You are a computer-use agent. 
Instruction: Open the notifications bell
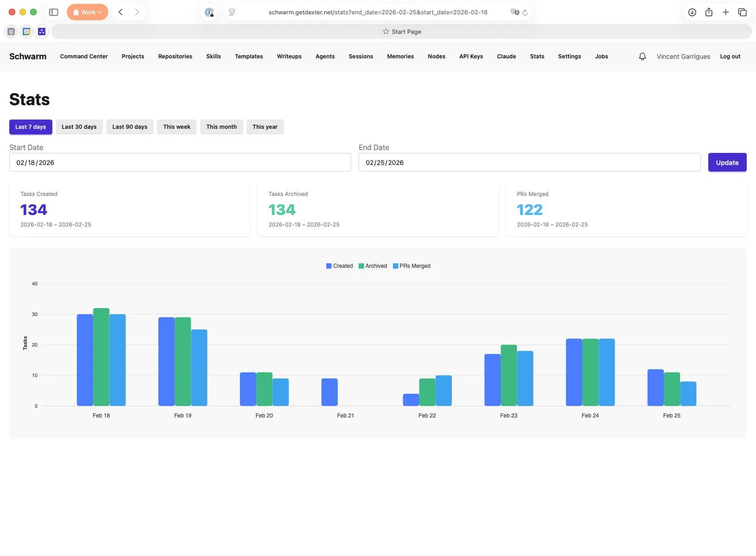pyautogui.click(x=642, y=56)
